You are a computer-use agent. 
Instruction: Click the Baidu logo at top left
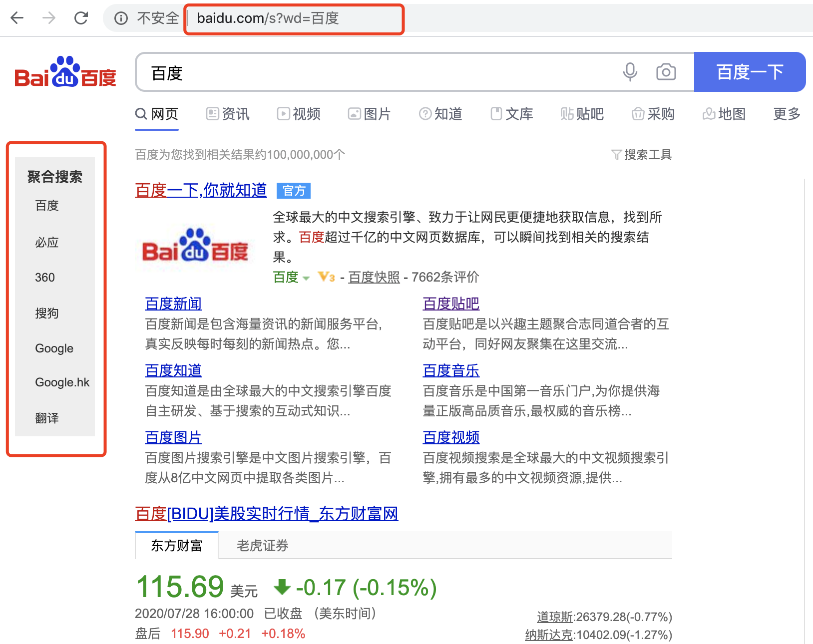pos(65,72)
